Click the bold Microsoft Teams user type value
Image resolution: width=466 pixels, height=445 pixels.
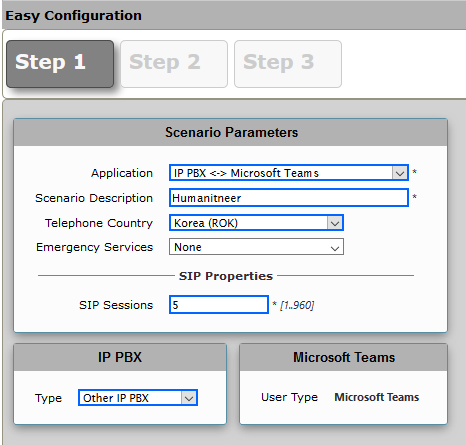click(377, 397)
